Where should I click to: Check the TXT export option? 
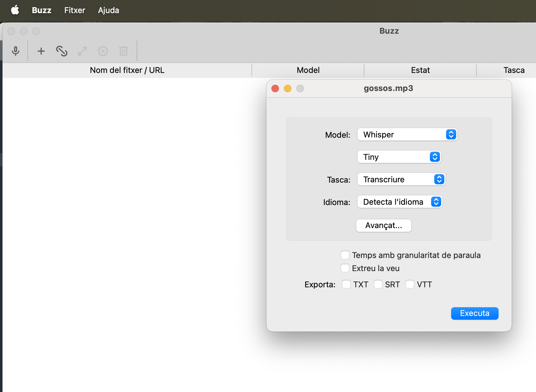pos(346,284)
